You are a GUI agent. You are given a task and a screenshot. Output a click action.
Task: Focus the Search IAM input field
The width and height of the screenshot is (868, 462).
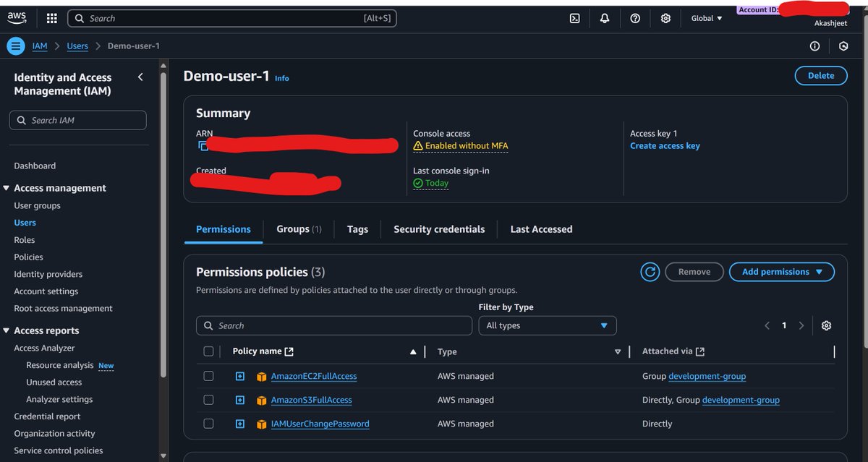pos(78,120)
